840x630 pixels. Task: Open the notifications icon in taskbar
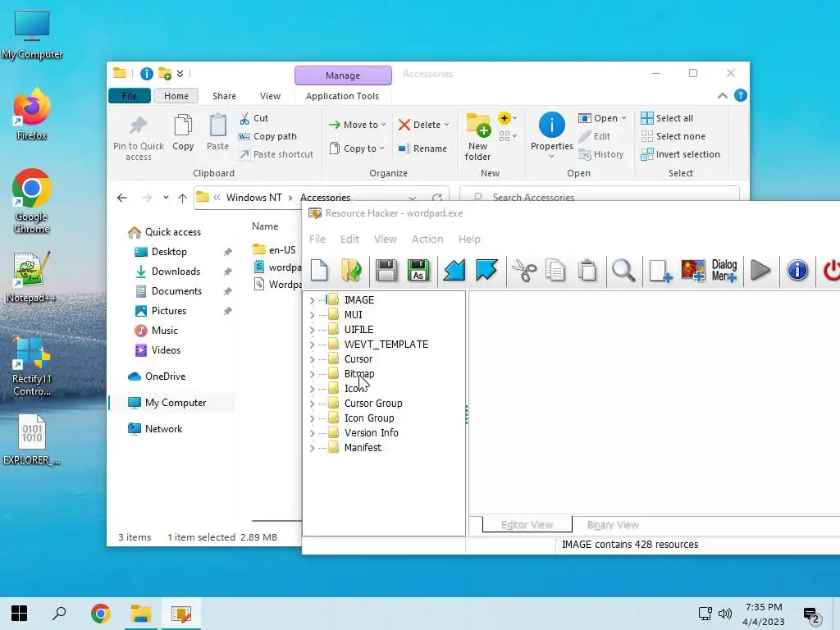[x=812, y=614]
